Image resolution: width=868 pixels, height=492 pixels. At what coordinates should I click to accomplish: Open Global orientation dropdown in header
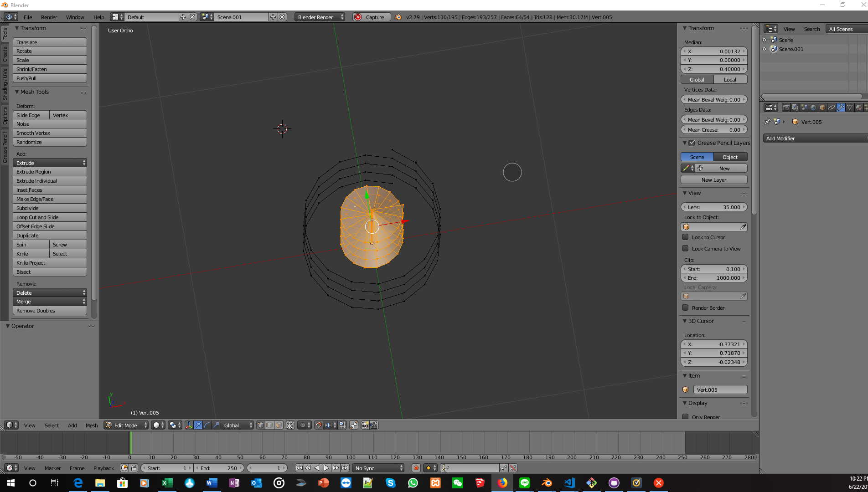[x=238, y=425]
